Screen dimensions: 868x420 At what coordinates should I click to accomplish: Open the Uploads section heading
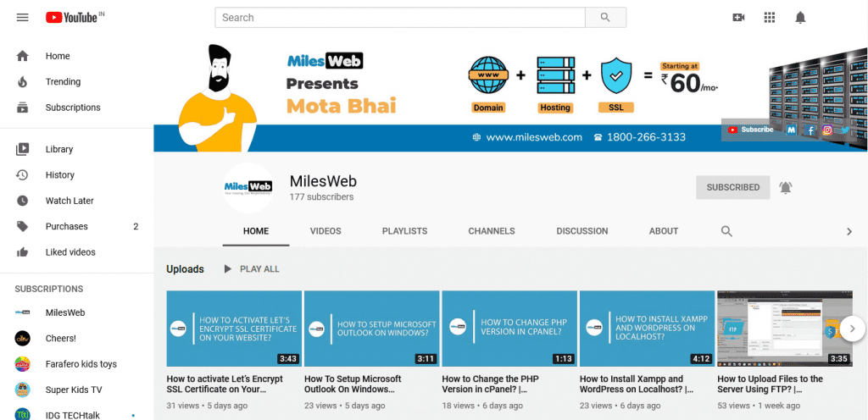tap(185, 269)
